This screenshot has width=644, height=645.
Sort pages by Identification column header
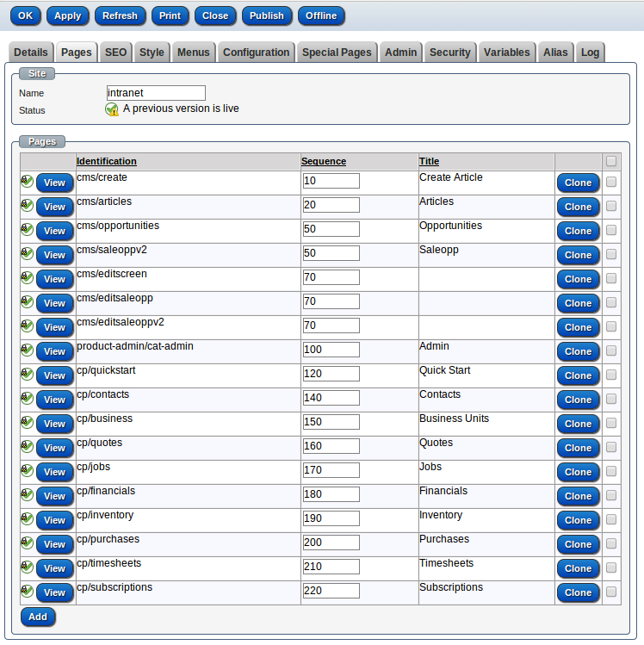click(106, 161)
